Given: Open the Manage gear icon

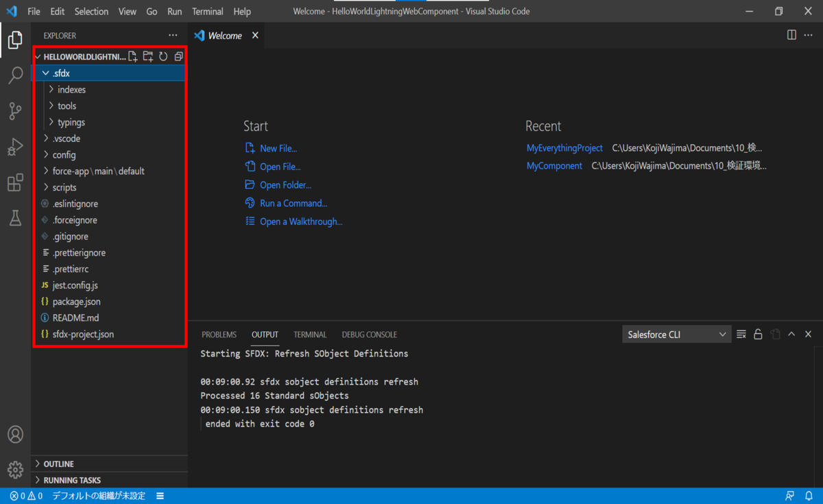Looking at the screenshot, I should click(x=15, y=470).
